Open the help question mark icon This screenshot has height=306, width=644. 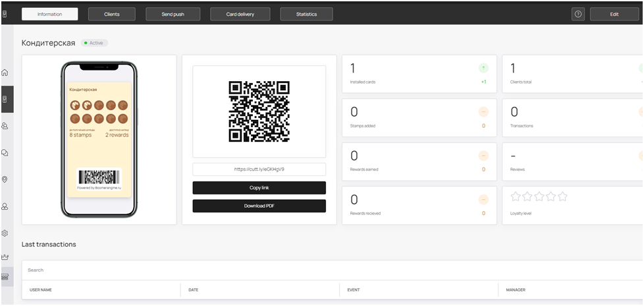click(578, 14)
